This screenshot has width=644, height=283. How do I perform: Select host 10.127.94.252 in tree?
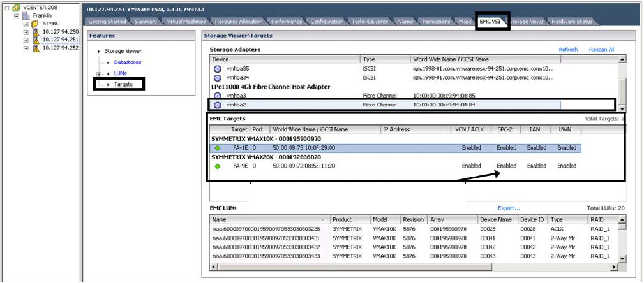[x=61, y=48]
